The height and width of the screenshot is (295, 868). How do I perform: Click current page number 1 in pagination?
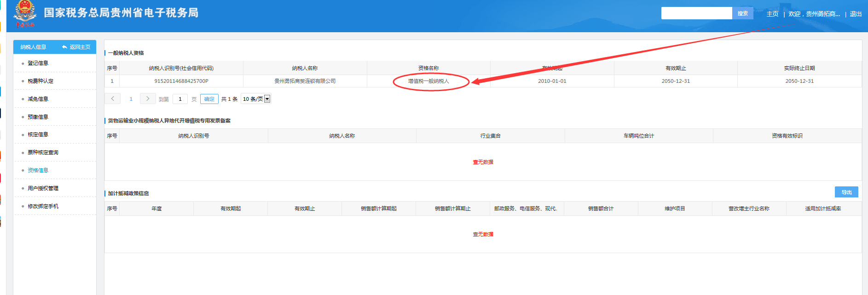131,99
